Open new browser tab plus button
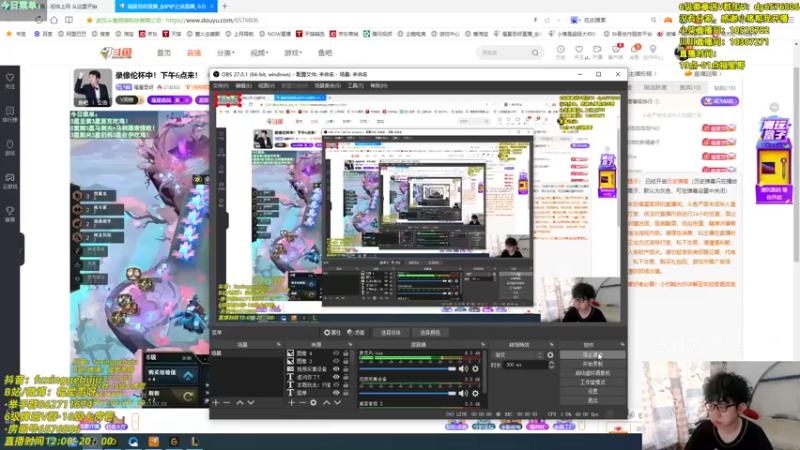The height and width of the screenshot is (450, 800). point(224,6)
